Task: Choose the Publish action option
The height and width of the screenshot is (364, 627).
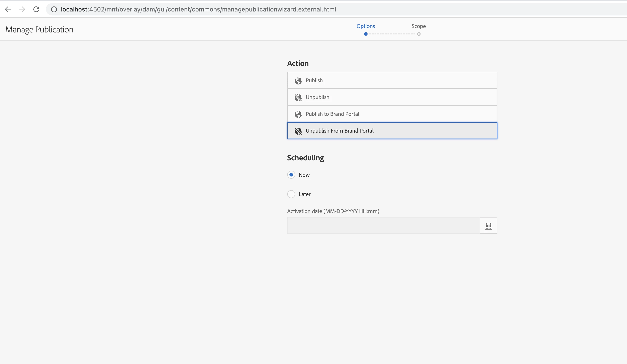Action: click(392, 80)
